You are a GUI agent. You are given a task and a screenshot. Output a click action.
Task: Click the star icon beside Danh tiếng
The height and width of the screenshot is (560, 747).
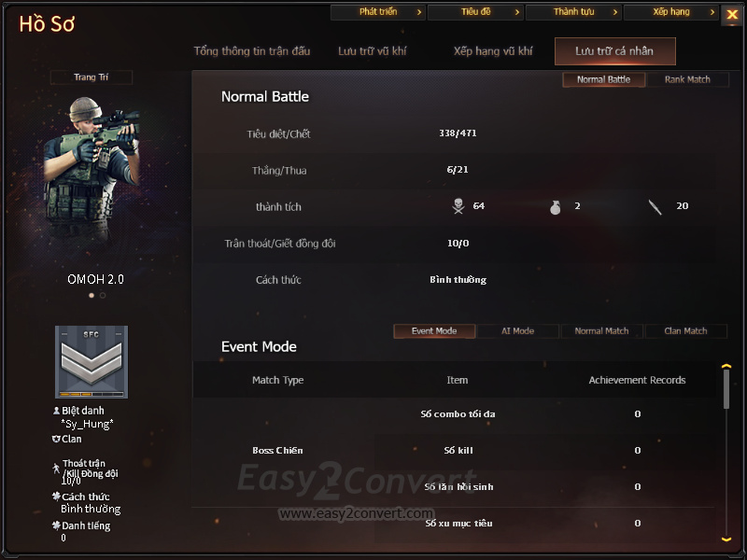(x=56, y=525)
